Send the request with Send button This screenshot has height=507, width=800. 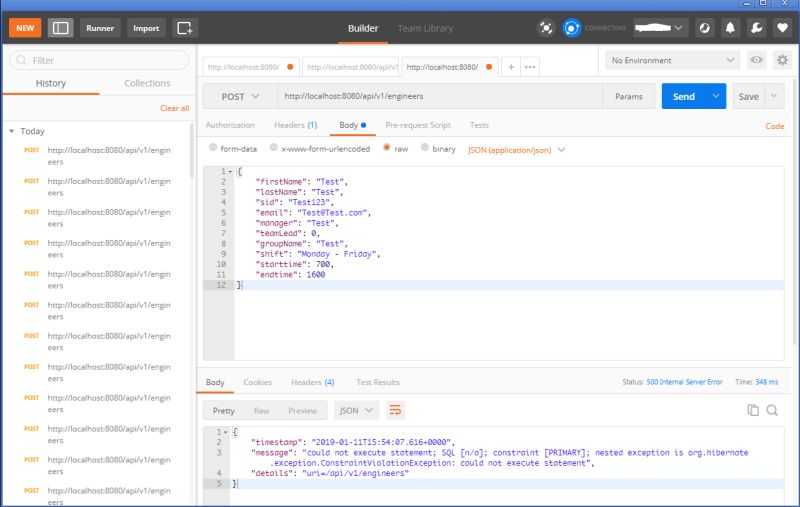[684, 96]
